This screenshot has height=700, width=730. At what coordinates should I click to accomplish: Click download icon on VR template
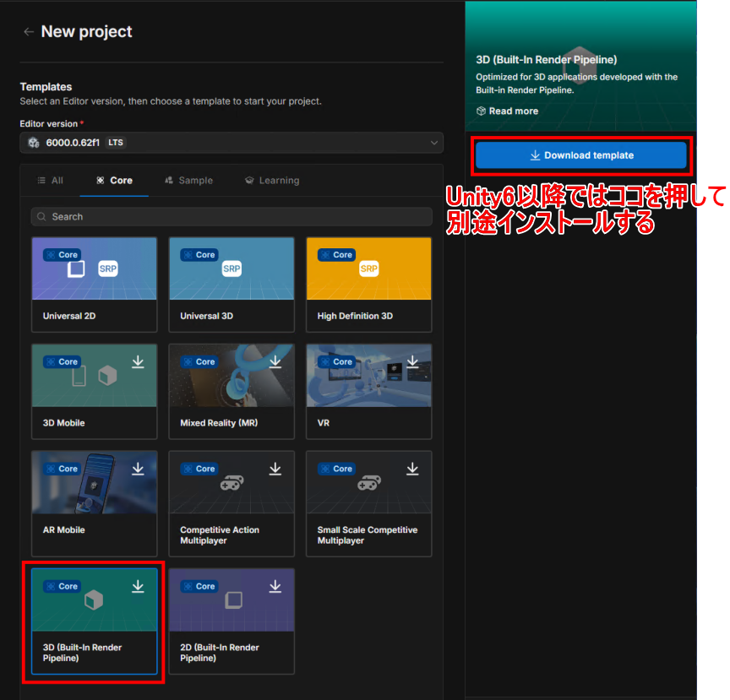click(412, 361)
